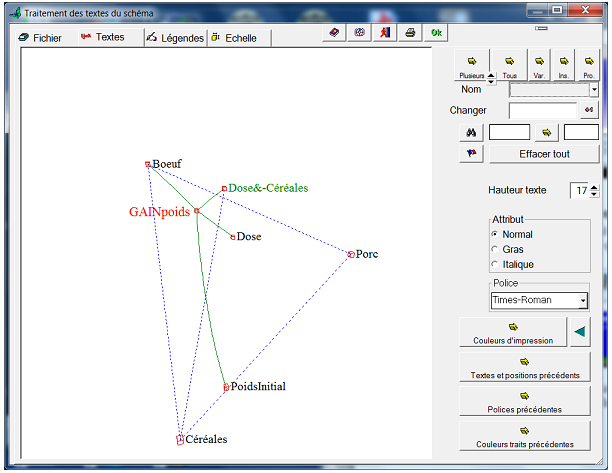Image resolution: width=612 pixels, height=473 pixels.
Task: Click the printer icon to print schema
Action: pos(410,33)
